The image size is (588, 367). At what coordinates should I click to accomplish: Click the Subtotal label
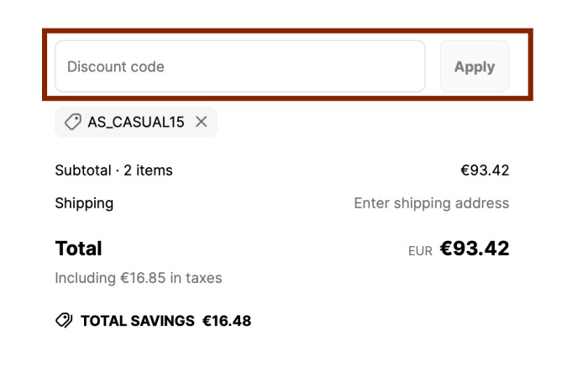point(82,170)
